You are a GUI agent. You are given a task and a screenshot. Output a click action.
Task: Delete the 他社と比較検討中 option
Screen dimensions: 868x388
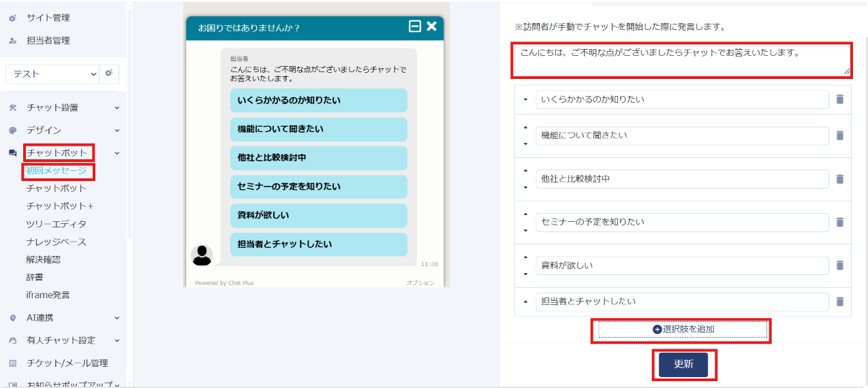(x=839, y=179)
